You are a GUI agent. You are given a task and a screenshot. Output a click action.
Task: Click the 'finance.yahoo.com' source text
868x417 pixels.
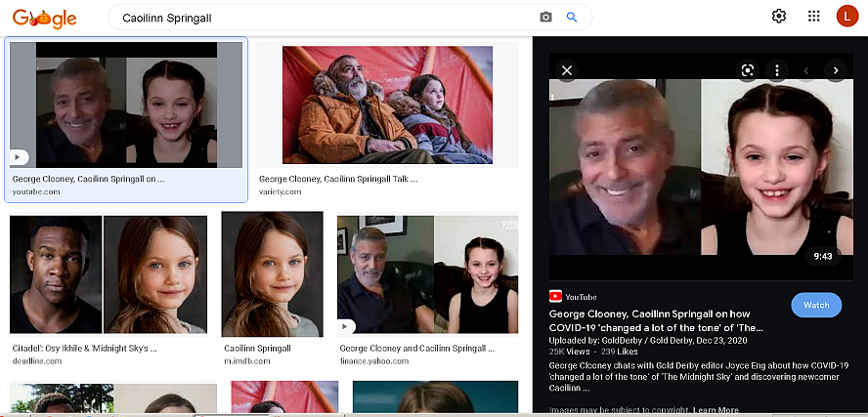tap(374, 361)
